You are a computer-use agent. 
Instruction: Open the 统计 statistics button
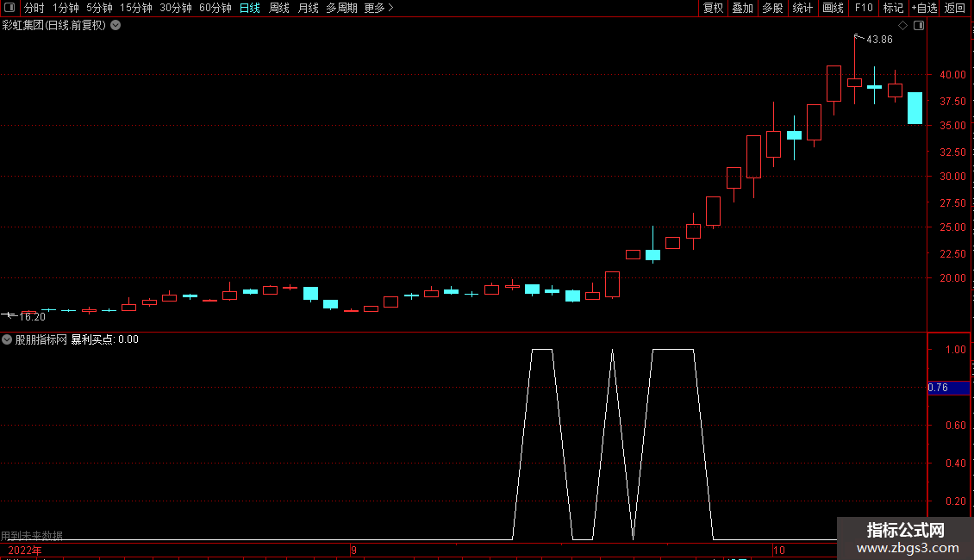(802, 8)
